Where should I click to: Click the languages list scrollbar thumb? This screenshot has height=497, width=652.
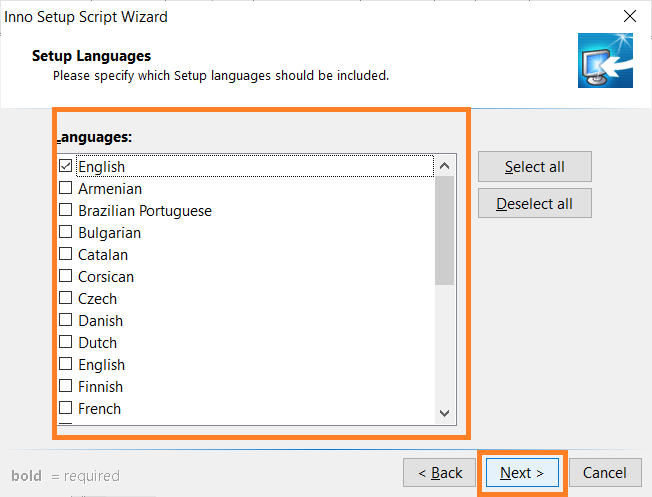pyautogui.click(x=445, y=230)
